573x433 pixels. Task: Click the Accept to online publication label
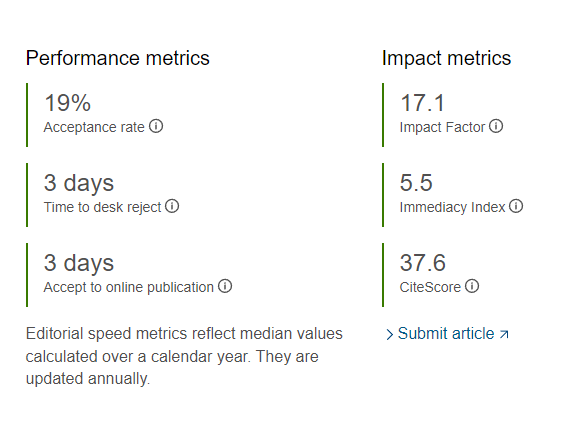[129, 287]
